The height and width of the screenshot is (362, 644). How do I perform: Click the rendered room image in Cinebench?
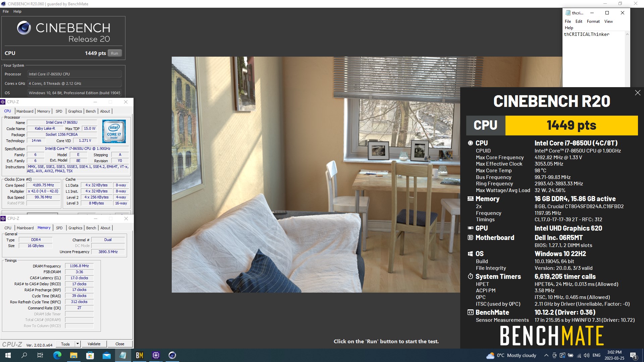pyautogui.click(x=316, y=174)
